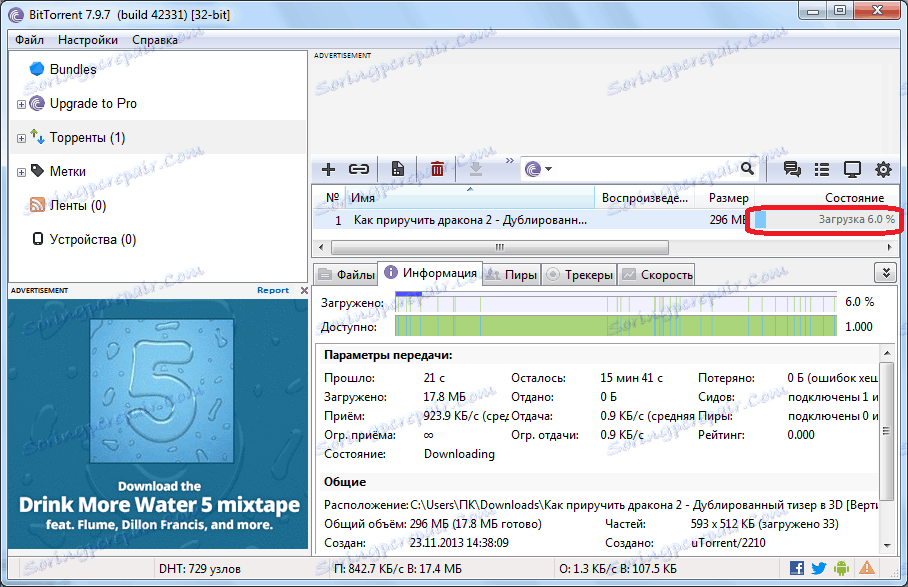Select Устройства (0) in sidebar
The width and height of the screenshot is (908, 587).
93,240
